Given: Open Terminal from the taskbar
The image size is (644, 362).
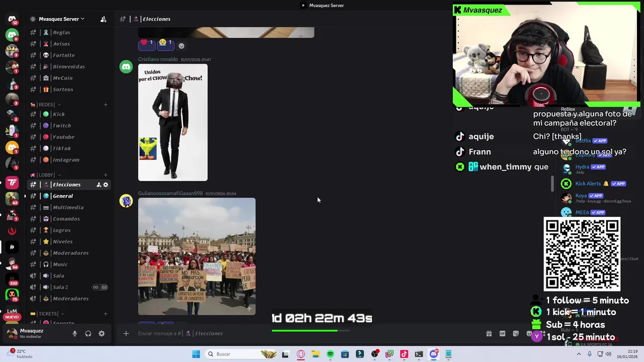Looking at the screenshot, I should (x=419, y=354).
